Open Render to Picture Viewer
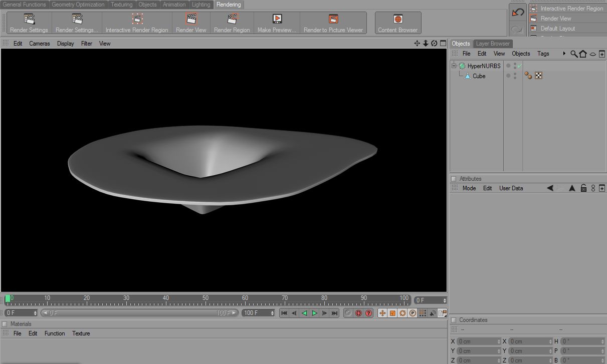607x364 pixels. (x=333, y=20)
